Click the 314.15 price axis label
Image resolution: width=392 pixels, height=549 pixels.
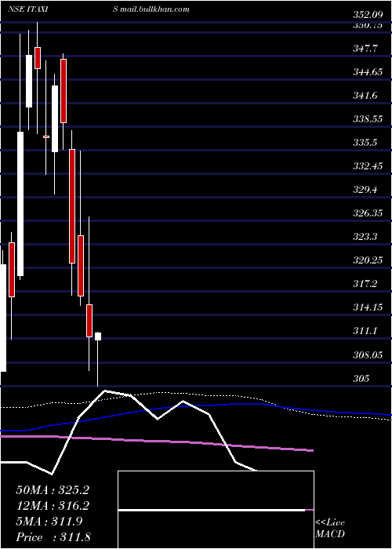tap(367, 307)
